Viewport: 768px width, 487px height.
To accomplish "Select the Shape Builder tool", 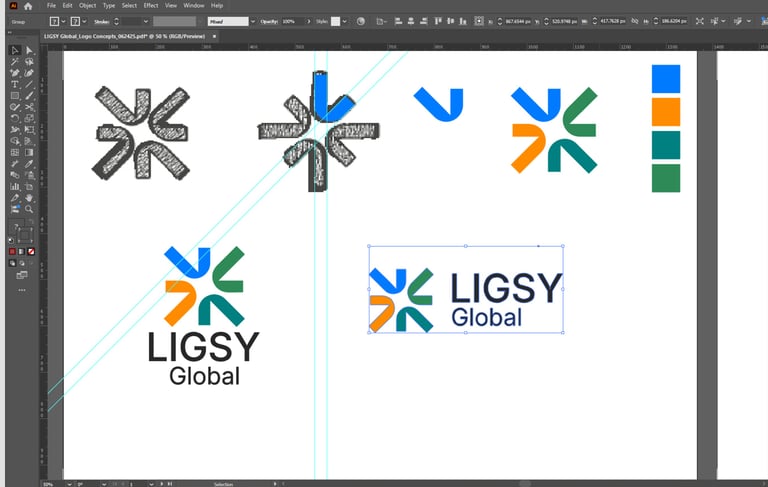I will [15, 141].
